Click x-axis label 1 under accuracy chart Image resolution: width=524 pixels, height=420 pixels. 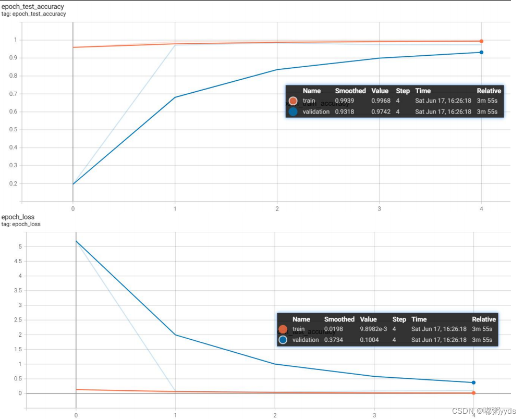(175, 208)
